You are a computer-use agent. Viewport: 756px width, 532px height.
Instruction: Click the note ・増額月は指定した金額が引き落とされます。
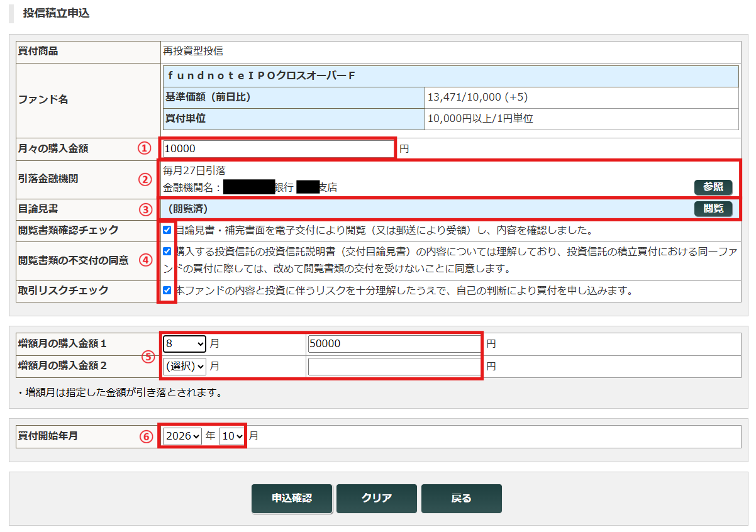pos(120,393)
